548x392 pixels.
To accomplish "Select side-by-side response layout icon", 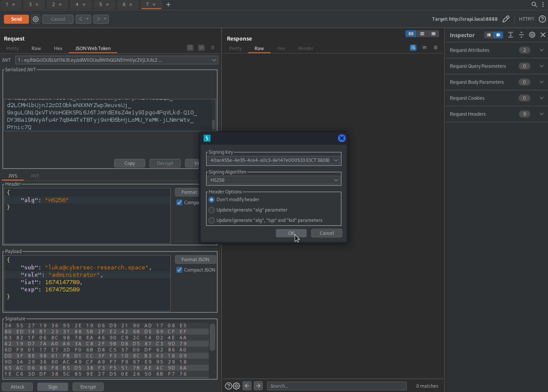I will 411,34.
